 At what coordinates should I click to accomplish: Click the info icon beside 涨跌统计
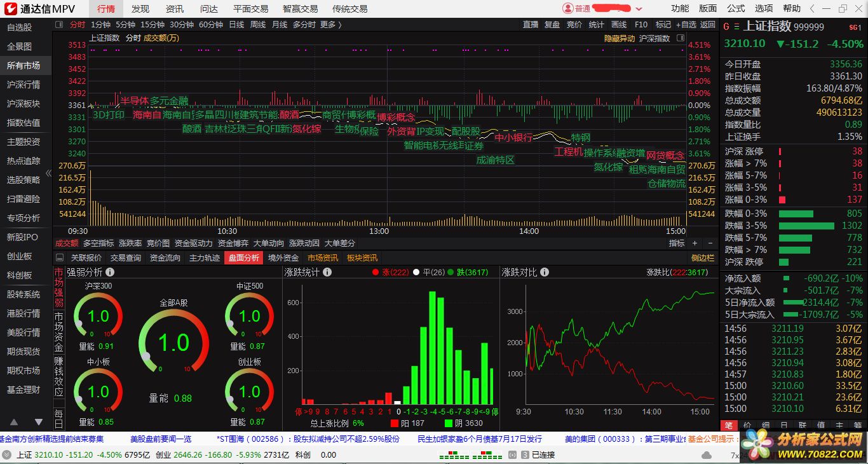[x=327, y=272]
